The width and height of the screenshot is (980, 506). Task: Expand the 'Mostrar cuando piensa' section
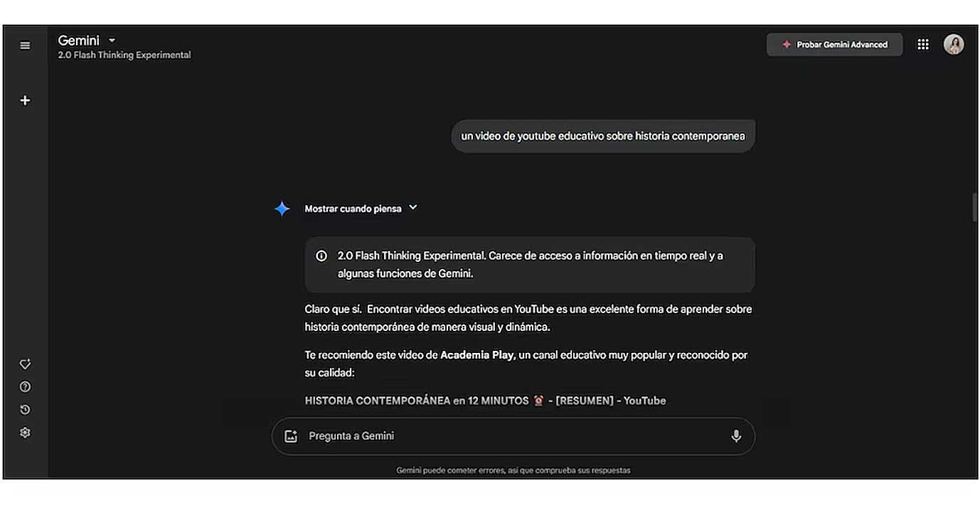(361, 209)
